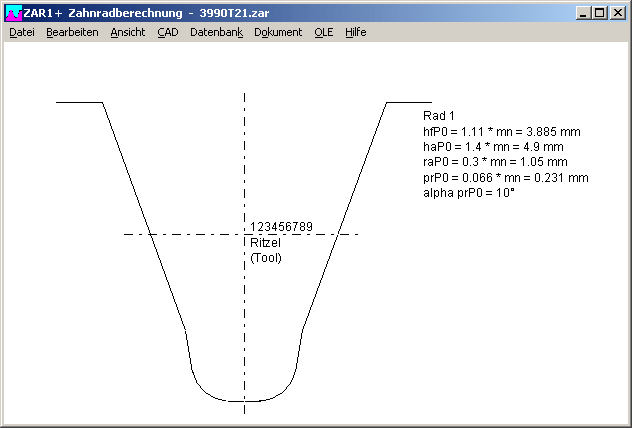Click the ZAR1+ application icon in title bar
Screen dimensions: 632x428
(x=13, y=13)
